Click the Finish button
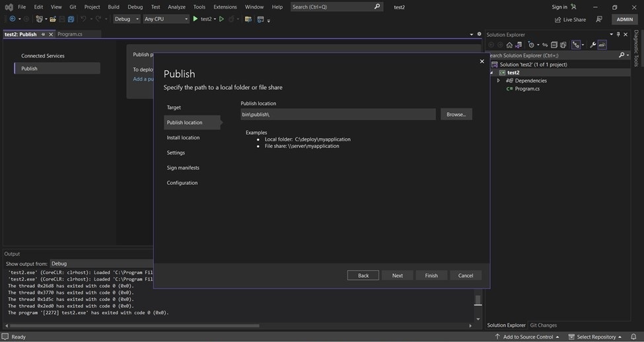 click(x=431, y=275)
